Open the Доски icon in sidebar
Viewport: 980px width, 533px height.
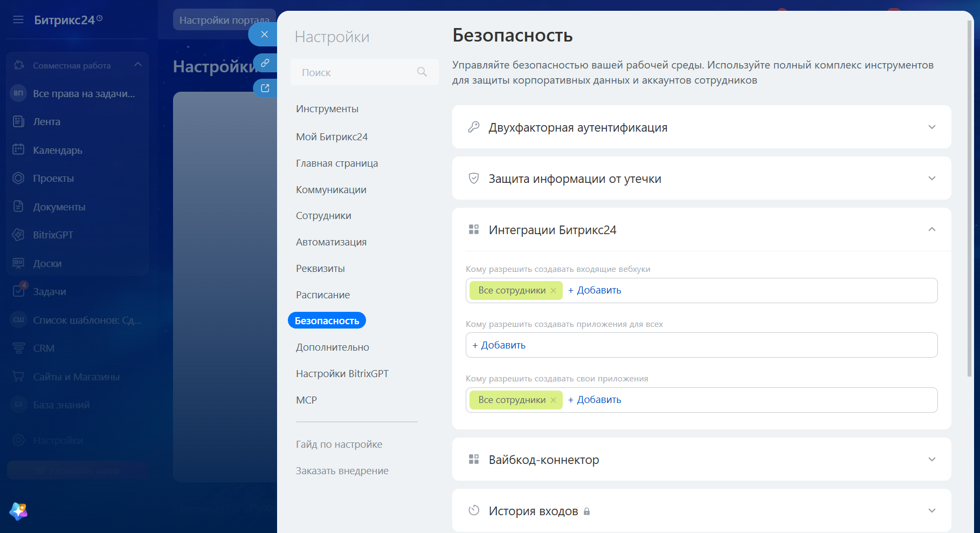coord(18,263)
